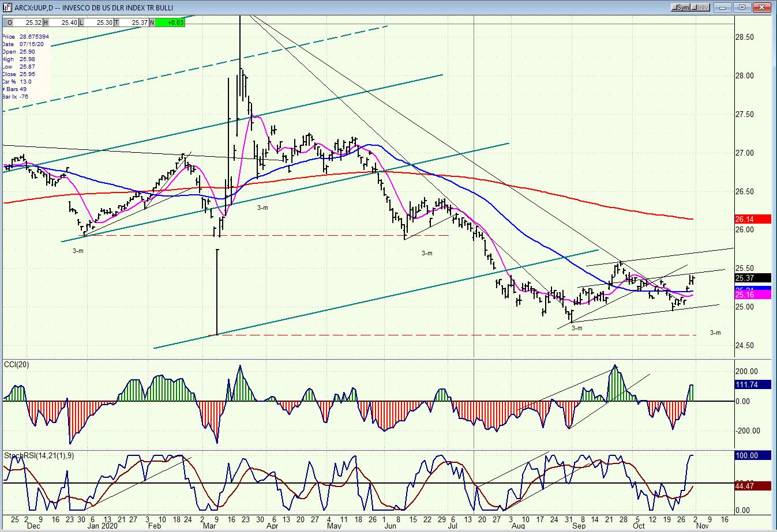This screenshot has height=532, width=777.
Task: Select the CCI(20) indicator label
Action: tap(17, 364)
